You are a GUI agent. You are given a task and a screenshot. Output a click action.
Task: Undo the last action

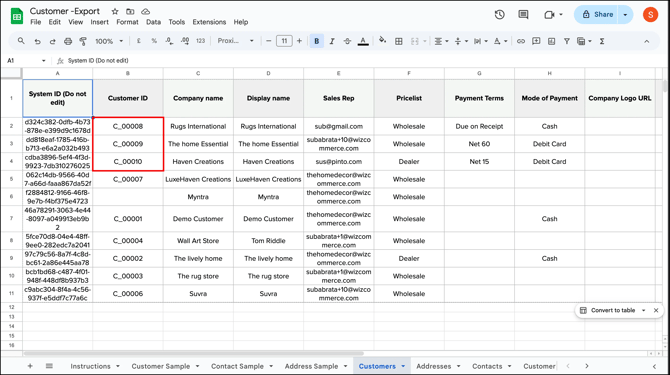(38, 41)
